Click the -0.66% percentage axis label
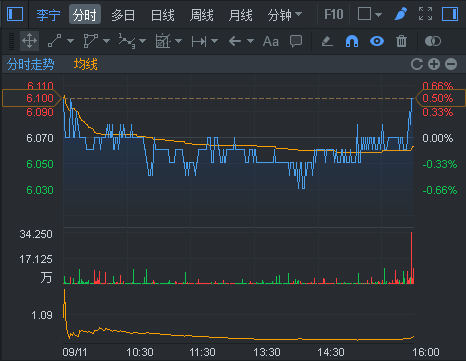Screen dimensions: 466x361 440,190
